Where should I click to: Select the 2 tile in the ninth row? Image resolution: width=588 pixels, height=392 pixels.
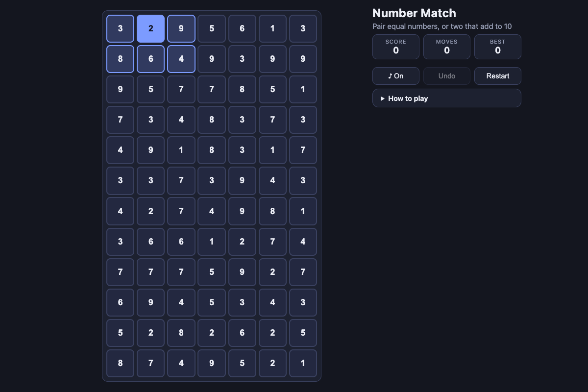(272, 272)
